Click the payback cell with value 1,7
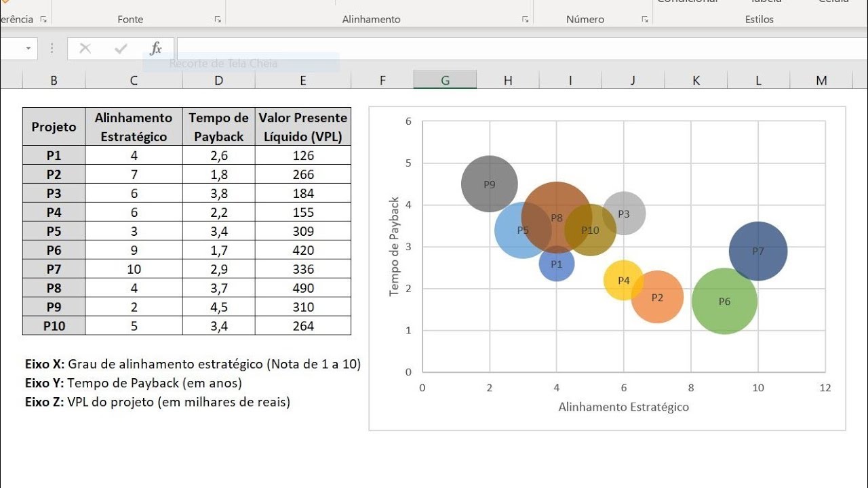868x488 pixels. (x=218, y=250)
